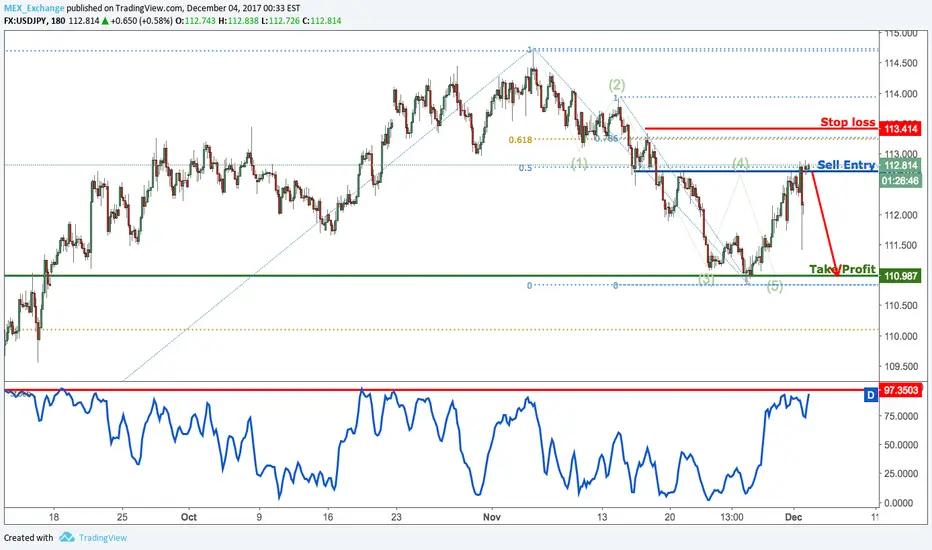Open the MEX_Exchange author link
Viewport: 932px width, 550px height.
tap(34, 8)
